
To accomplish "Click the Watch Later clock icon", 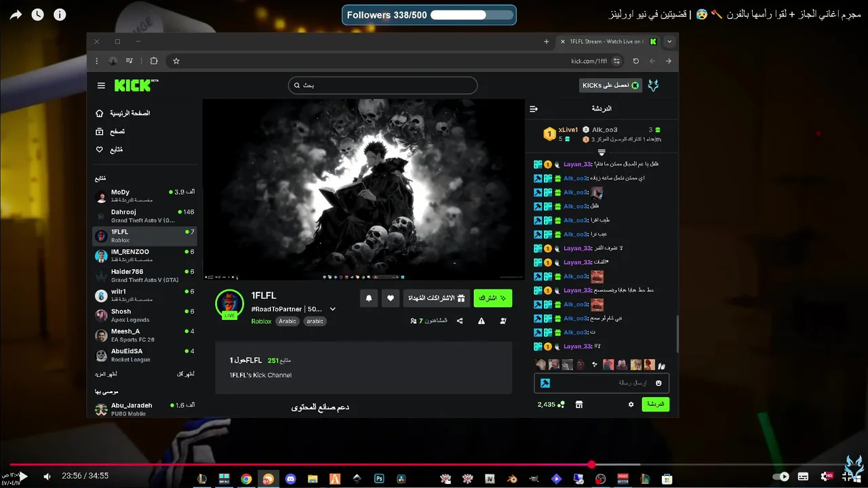I will [x=37, y=14].
